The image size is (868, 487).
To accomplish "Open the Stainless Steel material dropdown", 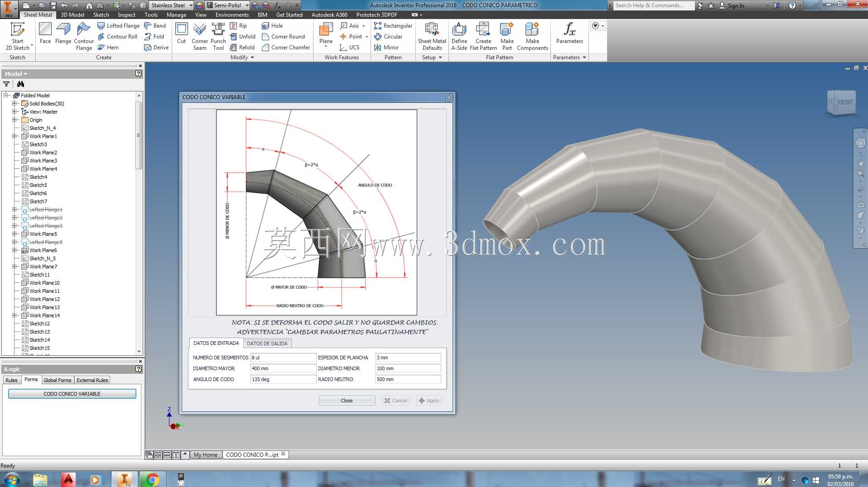I will (x=191, y=5).
